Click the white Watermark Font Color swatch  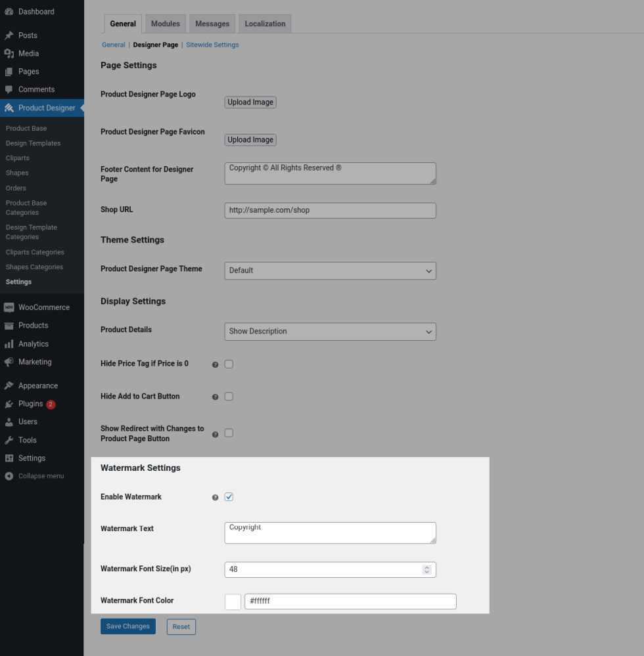point(233,601)
